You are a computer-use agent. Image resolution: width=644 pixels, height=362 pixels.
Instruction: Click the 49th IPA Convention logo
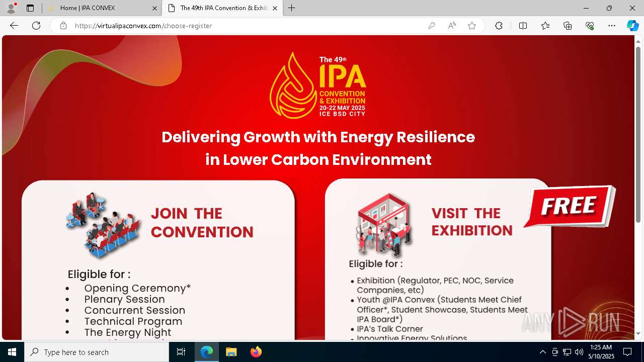pos(318,85)
